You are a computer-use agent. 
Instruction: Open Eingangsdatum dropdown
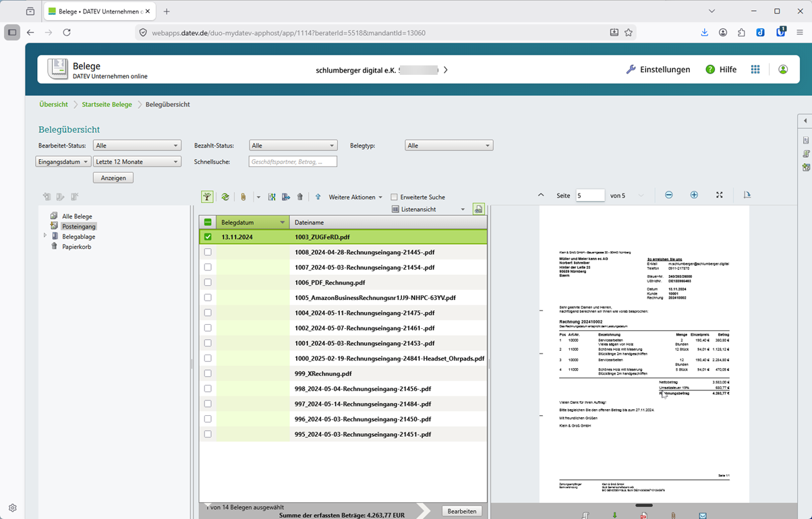[x=63, y=162]
